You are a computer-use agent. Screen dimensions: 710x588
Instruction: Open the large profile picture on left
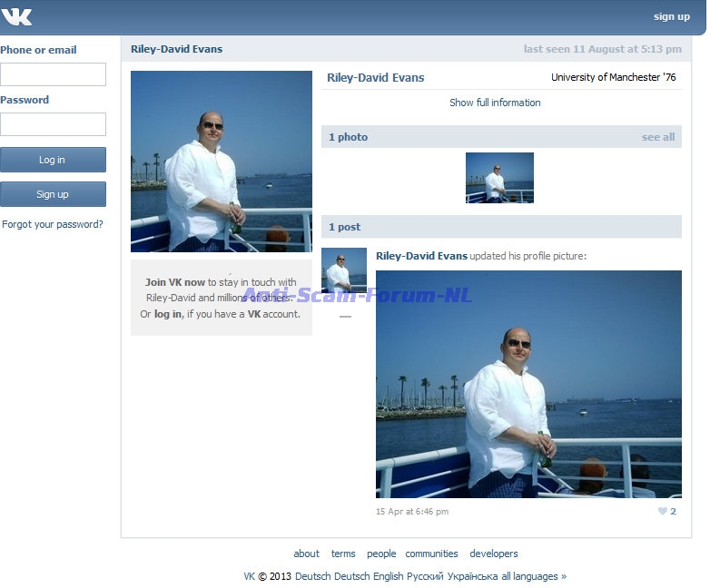click(x=221, y=162)
